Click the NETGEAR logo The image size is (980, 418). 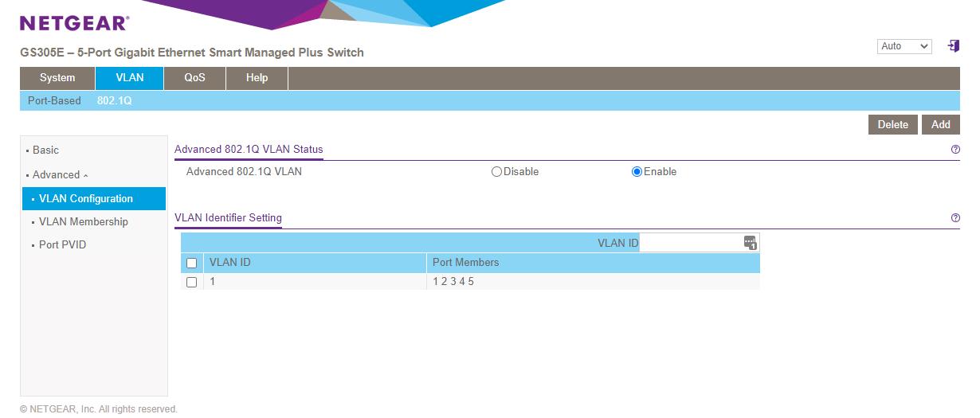(x=74, y=23)
